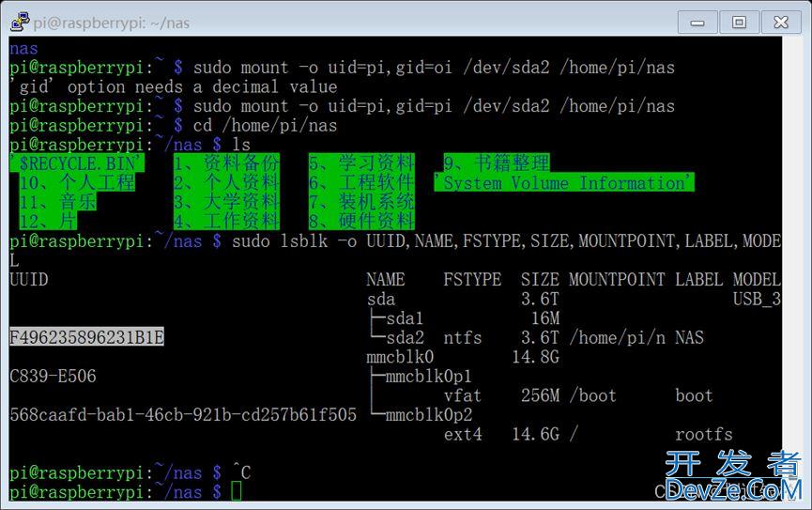The width and height of the screenshot is (812, 510).
Task: Click the 'sudo lsblk -o' command line
Action: click(506, 241)
